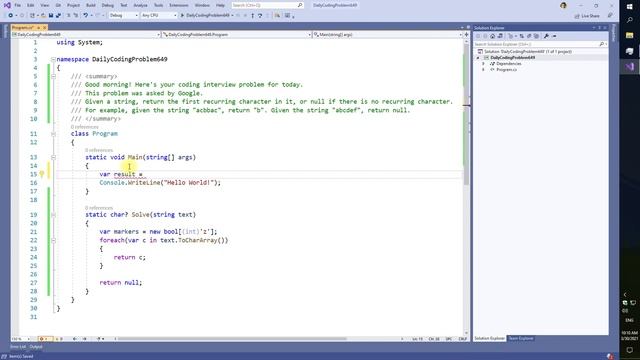Click the editor horizontal scrollbar
The height and width of the screenshot is (360, 640).
(233, 339)
